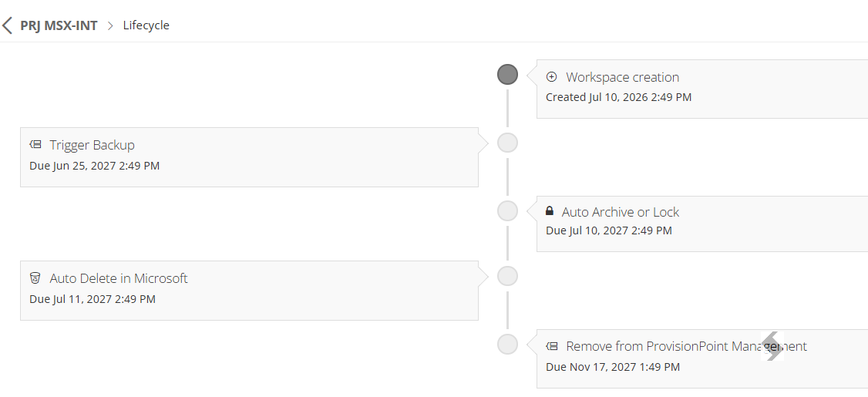Click the lock icon beside Auto Archive or Lock
The height and width of the screenshot is (397, 868).
pyautogui.click(x=549, y=211)
